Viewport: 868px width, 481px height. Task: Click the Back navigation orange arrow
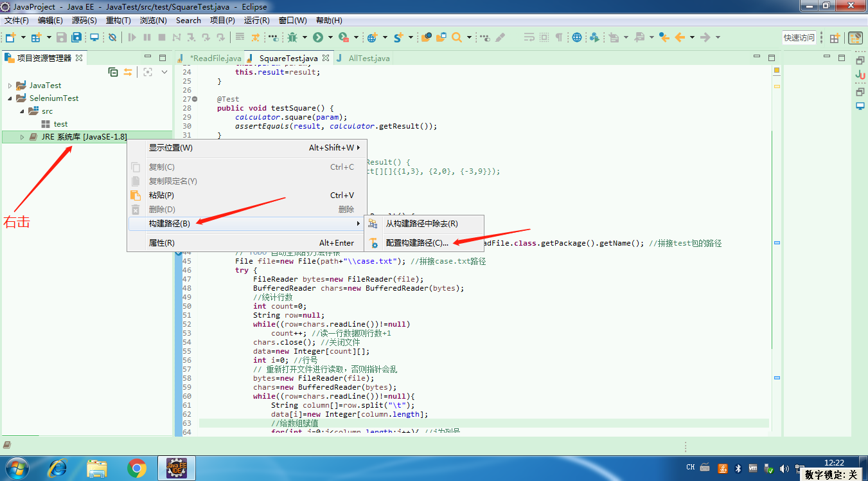coord(680,37)
